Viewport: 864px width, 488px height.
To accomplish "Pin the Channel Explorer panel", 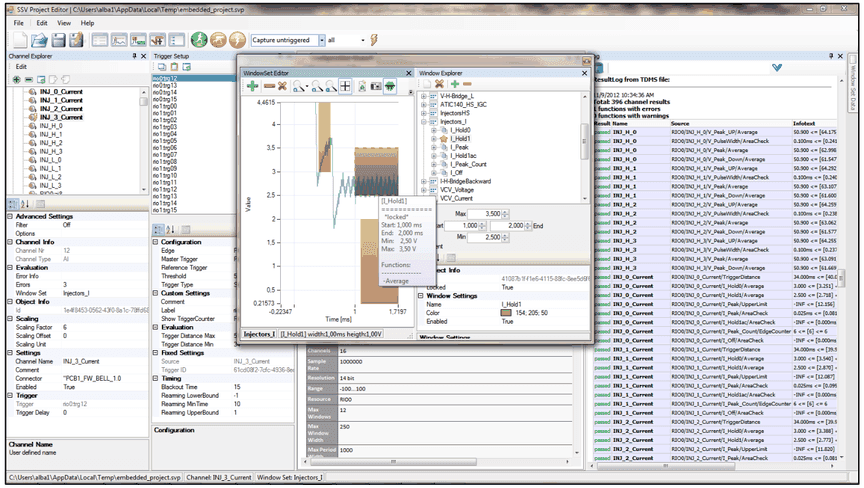I will point(134,56).
